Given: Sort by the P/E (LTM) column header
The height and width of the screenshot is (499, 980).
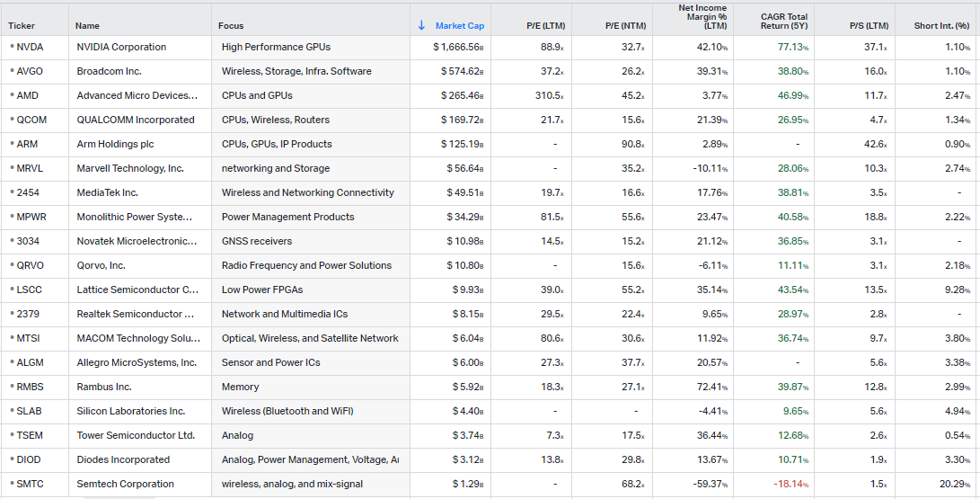Looking at the screenshot, I should (x=545, y=26).
